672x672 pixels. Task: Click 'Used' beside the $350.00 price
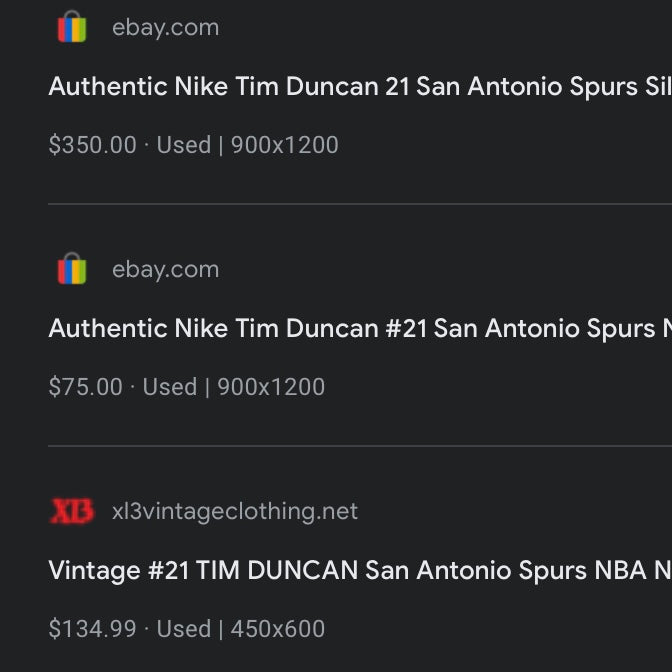183,145
